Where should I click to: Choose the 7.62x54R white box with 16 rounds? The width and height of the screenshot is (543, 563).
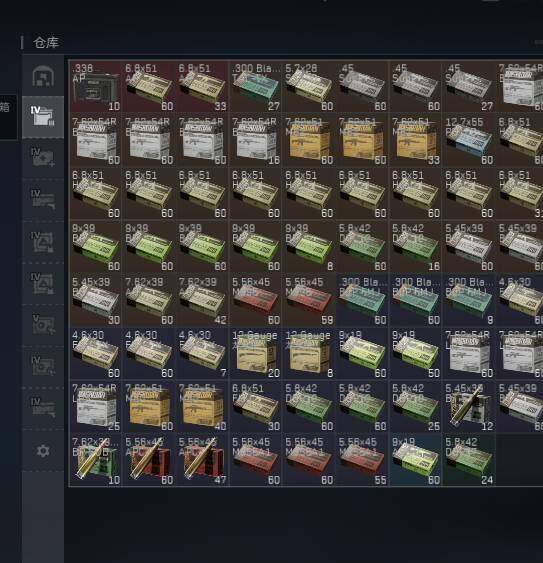point(256,140)
